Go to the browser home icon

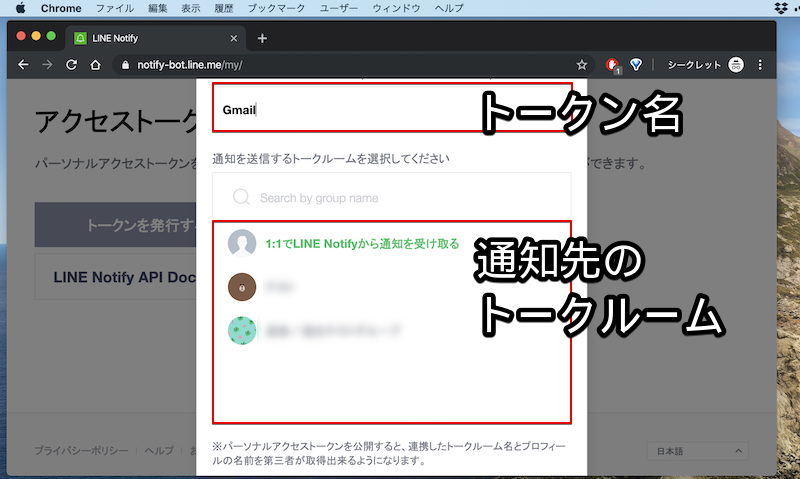95,65
